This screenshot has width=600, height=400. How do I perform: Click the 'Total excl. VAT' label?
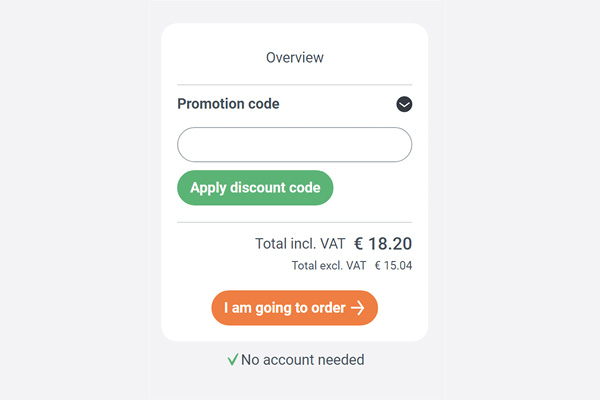(x=329, y=266)
